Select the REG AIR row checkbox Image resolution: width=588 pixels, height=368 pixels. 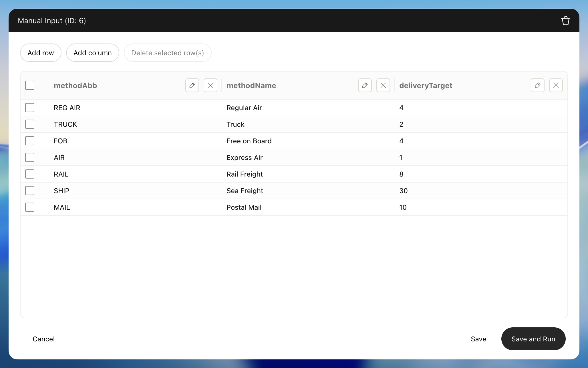pos(30,108)
